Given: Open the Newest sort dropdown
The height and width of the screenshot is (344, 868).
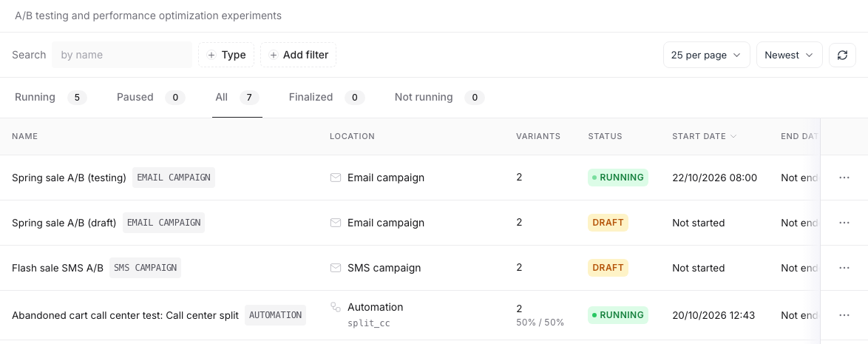Looking at the screenshot, I should (x=789, y=55).
